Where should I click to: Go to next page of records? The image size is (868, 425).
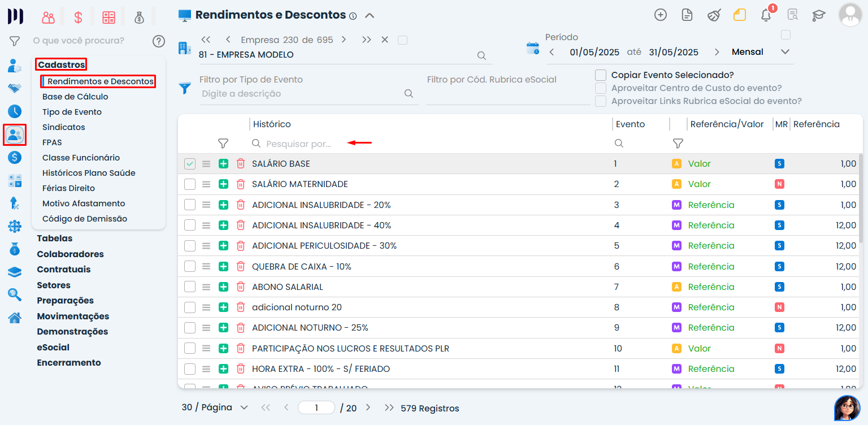pos(368,407)
